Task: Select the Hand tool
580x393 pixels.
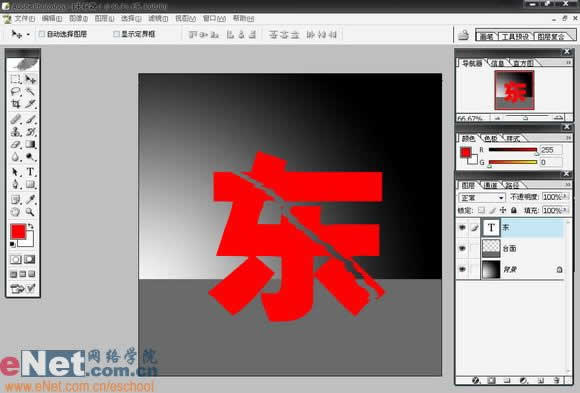Action: coord(16,212)
